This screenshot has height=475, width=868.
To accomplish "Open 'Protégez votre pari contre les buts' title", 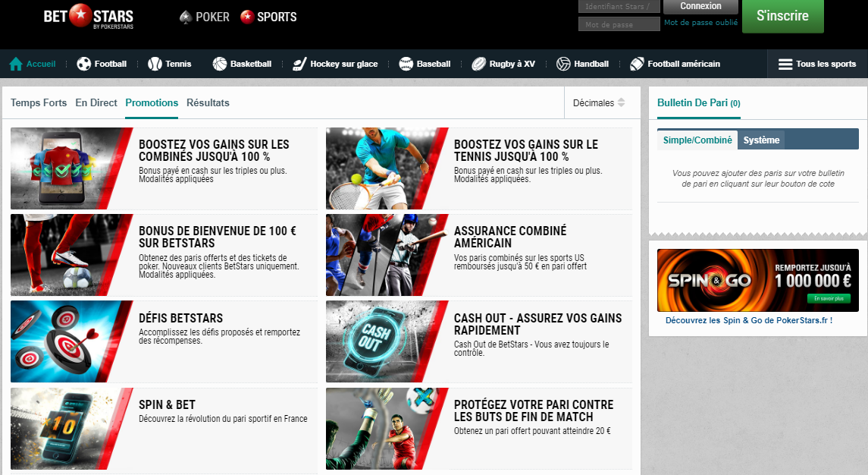I will pos(534,411).
